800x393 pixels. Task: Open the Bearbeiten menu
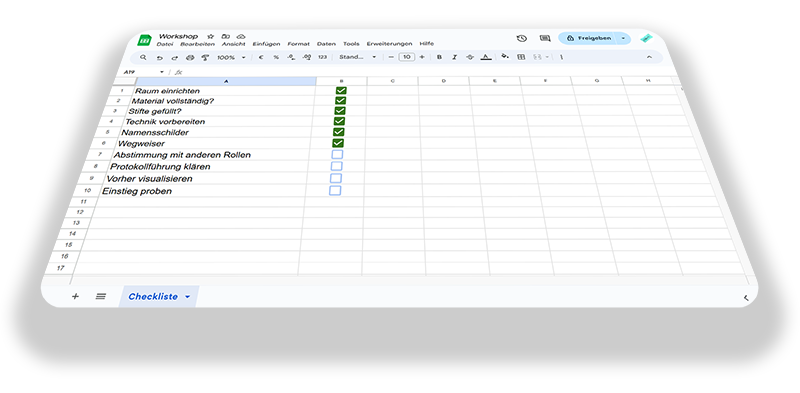coord(198,44)
